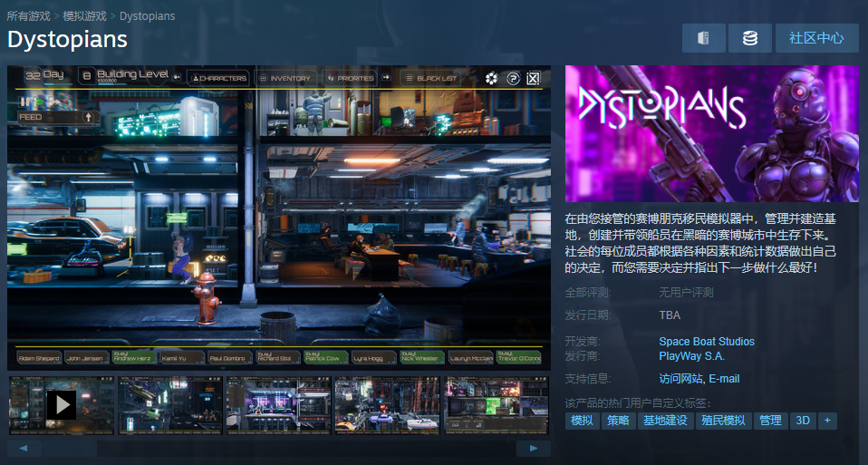Select the 管理 tag
The height and width of the screenshot is (465, 868).
tap(770, 421)
